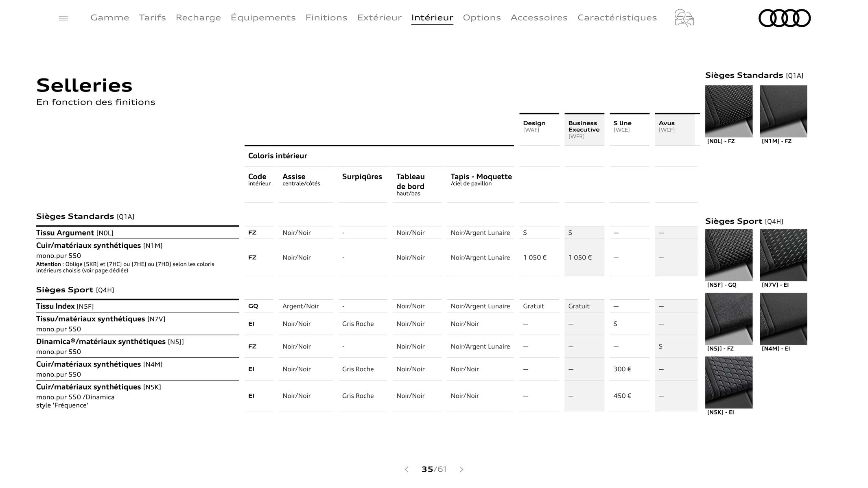Image resolution: width=868 pixels, height=488 pixels.
Task: Click the Avus [WCF] column header
Action: [x=675, y=129]
